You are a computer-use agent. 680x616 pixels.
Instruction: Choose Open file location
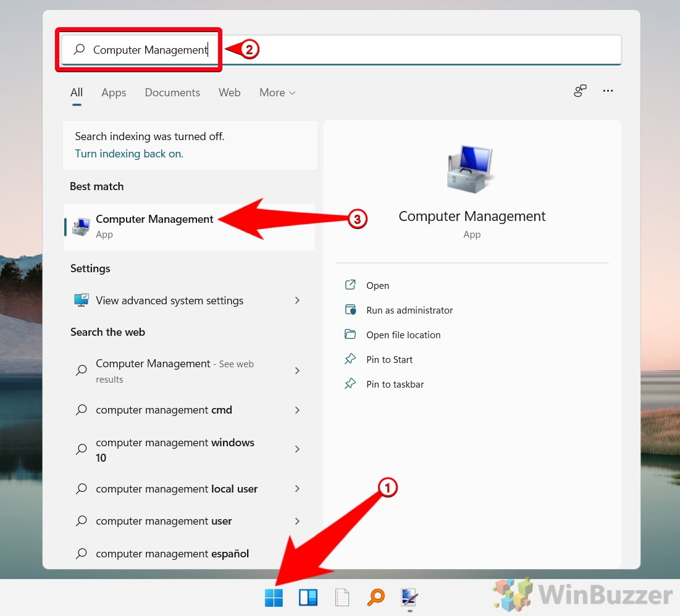pos(403,335)
